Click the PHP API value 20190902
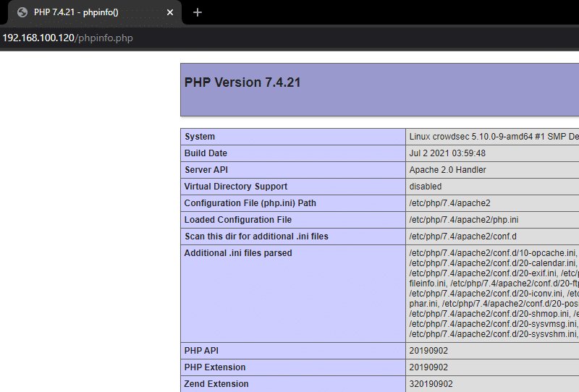579x392 pixels. point(428,351)
